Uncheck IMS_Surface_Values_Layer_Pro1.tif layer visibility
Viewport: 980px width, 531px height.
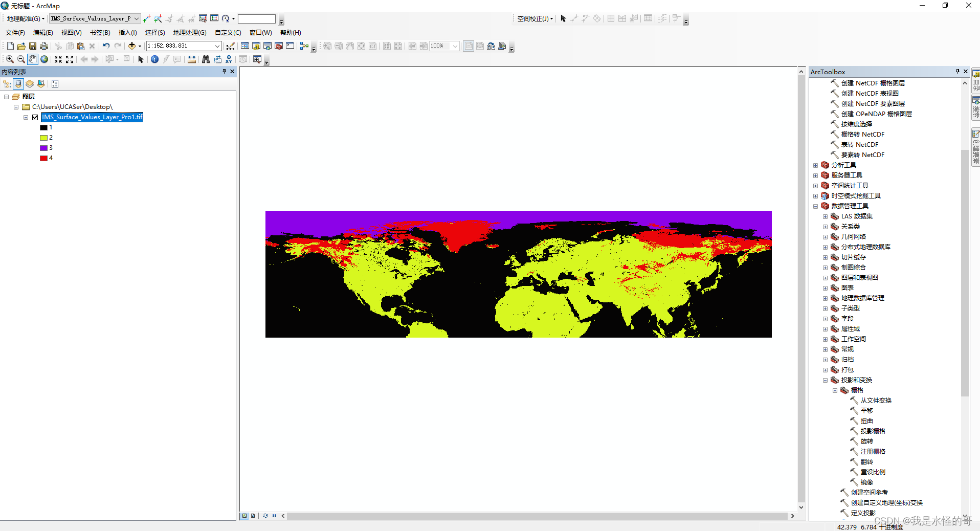click(x=35, y=117)
